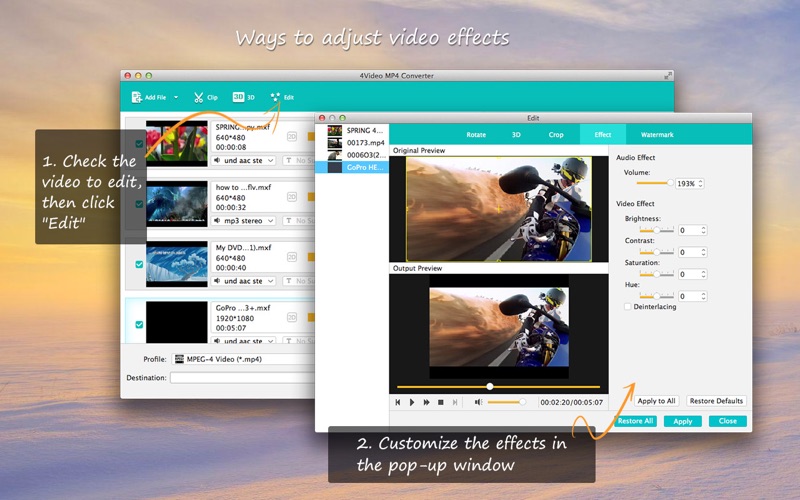
Task: Fast forward the preview video
Action: click(427, 402)
